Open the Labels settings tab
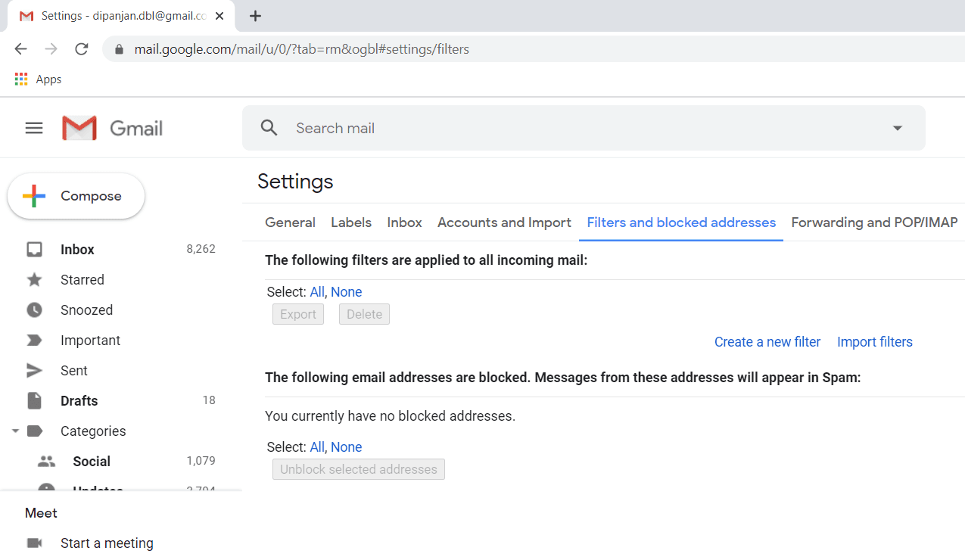The height and width of the screenshot is (560, 965). click(351, 222)
